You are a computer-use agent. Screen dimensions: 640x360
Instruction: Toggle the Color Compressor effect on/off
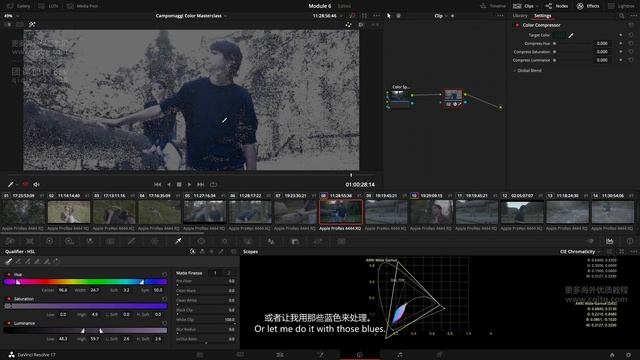(x=517, y=25)
